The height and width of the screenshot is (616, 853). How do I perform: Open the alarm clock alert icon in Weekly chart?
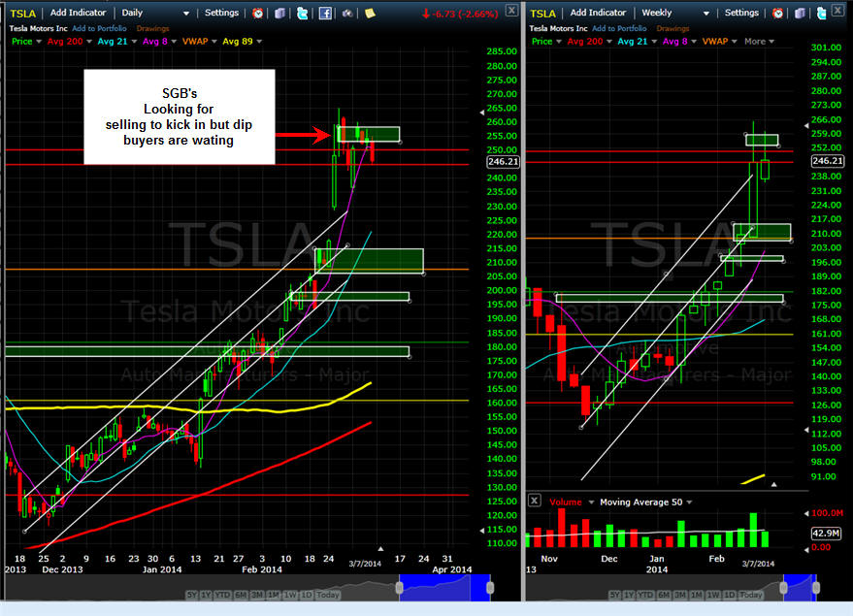coord(778,13)
